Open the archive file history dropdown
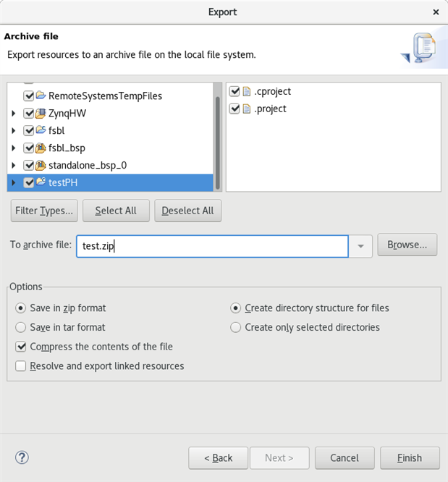Viewport: 448px width, 482px height. tap(360, 245)
